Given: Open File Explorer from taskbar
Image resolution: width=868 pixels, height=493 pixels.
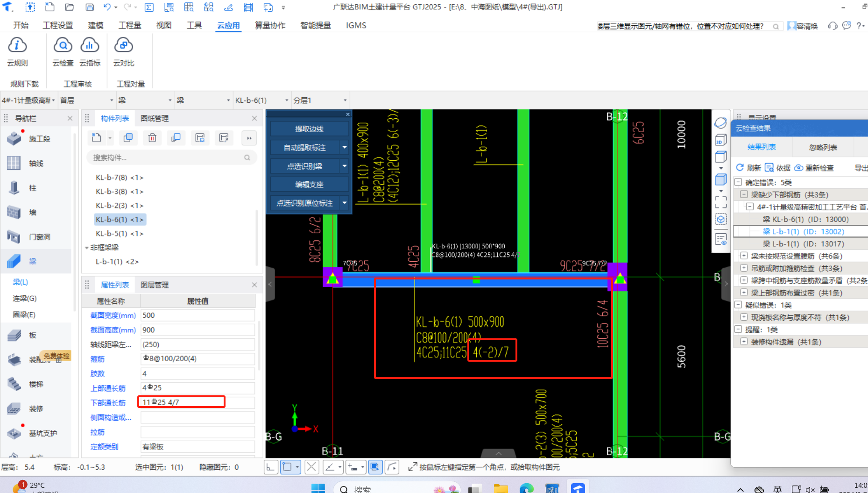Looking at the screenshot, I should (x=501, y=489).
